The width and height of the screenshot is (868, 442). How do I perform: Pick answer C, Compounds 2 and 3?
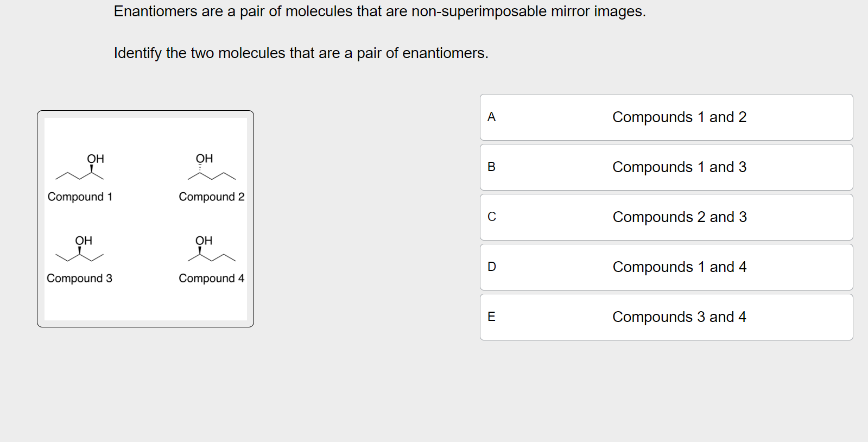[666, 217]
